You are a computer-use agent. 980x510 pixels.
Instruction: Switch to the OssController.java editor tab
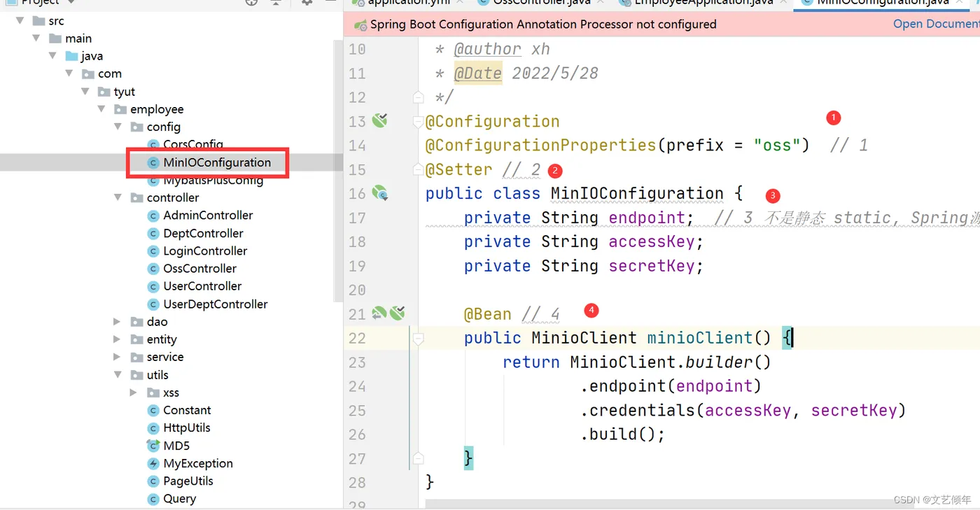542,3
